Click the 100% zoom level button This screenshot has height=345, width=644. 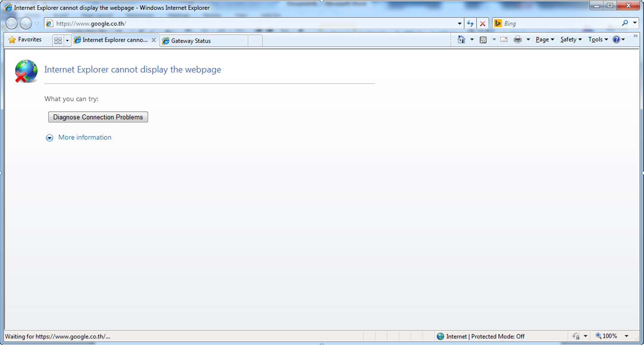[x=606, y=336]
